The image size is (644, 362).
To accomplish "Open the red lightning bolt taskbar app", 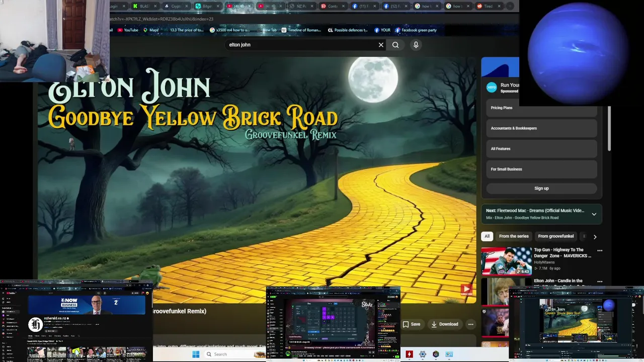I will coord(410,354).
